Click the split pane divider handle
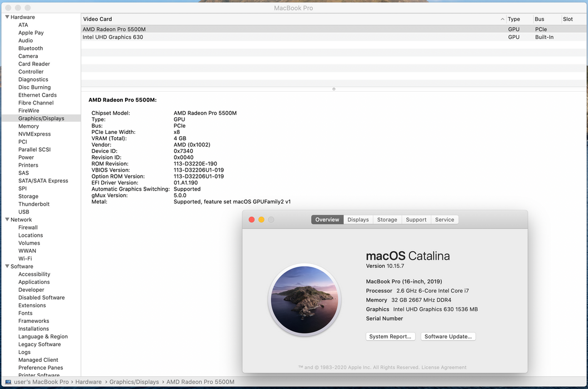Viewport: 588px width, 389px height. coord(334,89)
